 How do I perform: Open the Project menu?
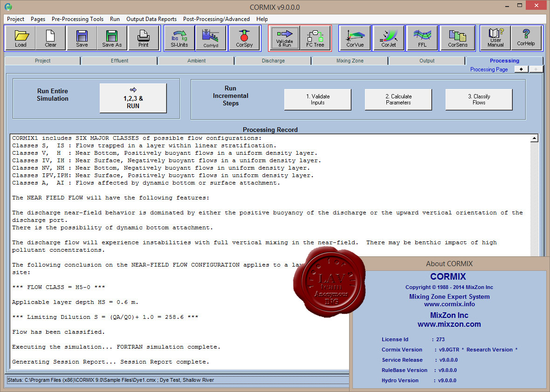point(16,19)
